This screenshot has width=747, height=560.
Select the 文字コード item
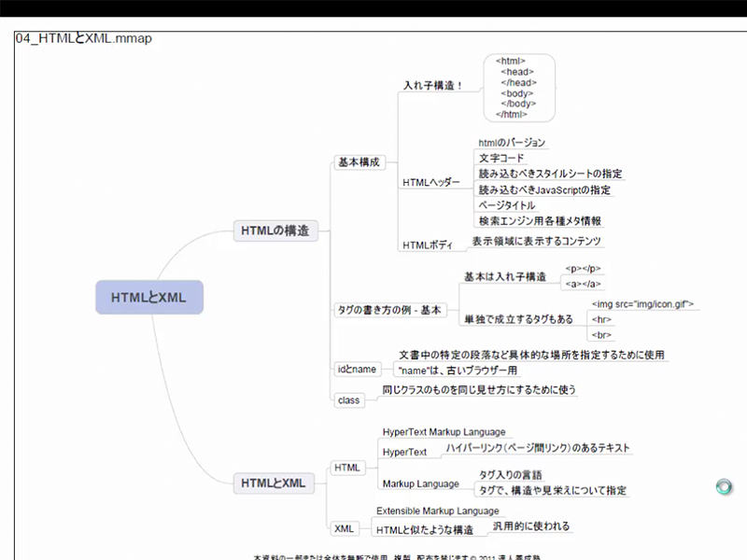point(501,159)
